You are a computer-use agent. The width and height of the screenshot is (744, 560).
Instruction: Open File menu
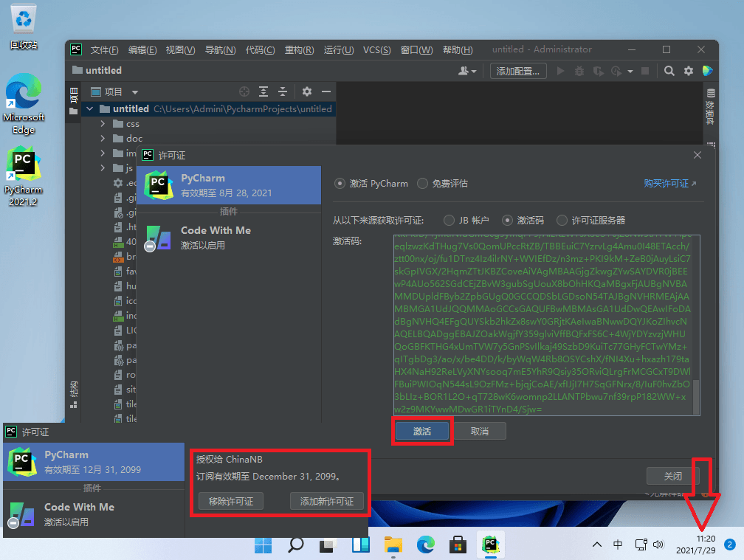(104, 49)
